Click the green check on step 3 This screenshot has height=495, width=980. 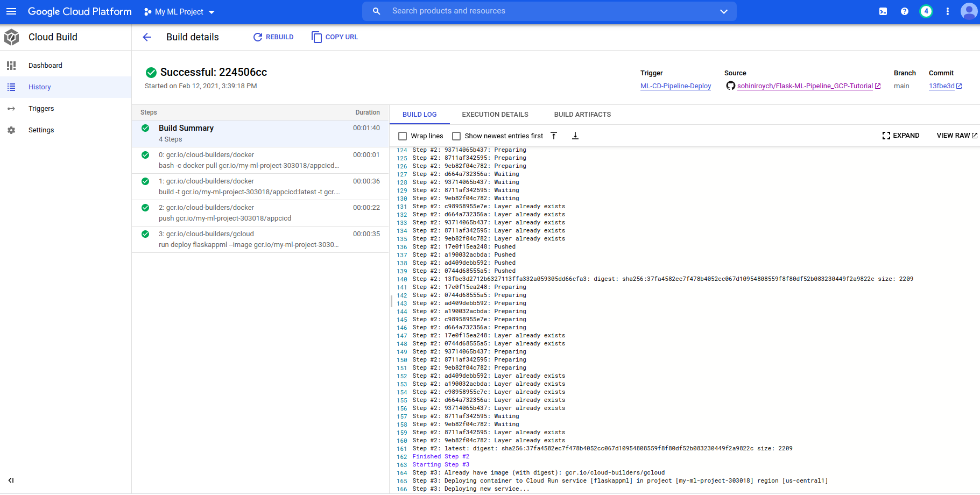click(145, 234)
